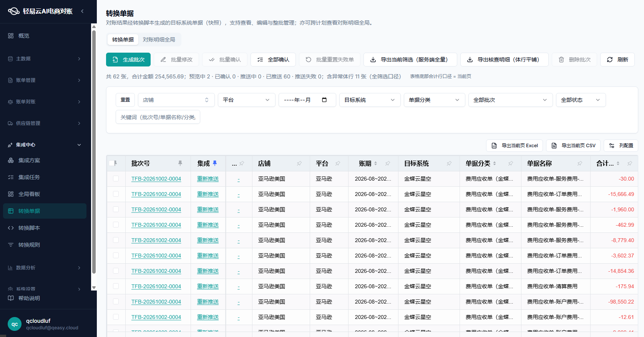Check the row with amount -30.00
Viewport: 644px width, 337px height.
click(x=116, y=179)
